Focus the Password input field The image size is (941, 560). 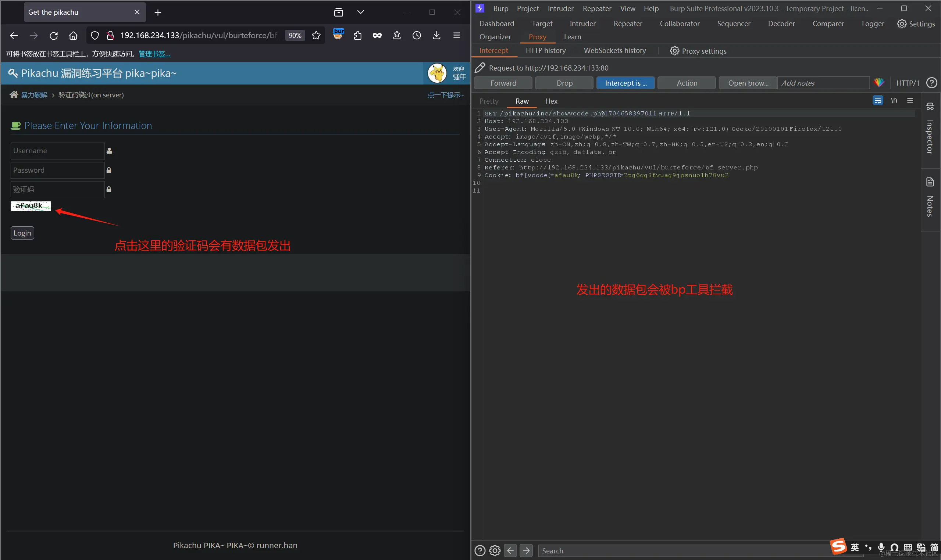[x=57, y=170]
